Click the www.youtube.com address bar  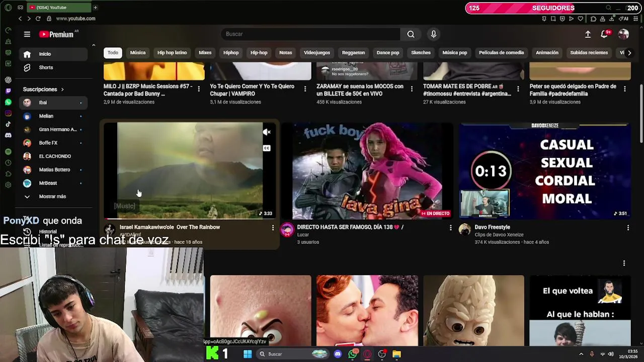(75, 19)
